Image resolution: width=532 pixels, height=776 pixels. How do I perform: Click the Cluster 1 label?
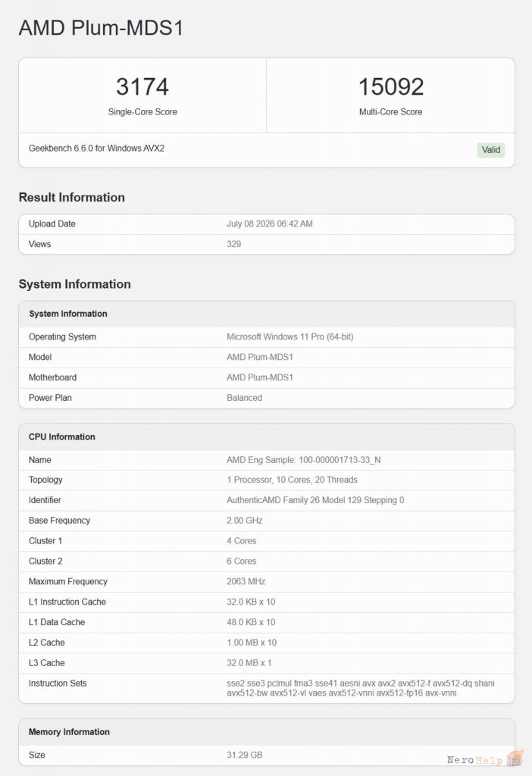[x=45, y=540]
